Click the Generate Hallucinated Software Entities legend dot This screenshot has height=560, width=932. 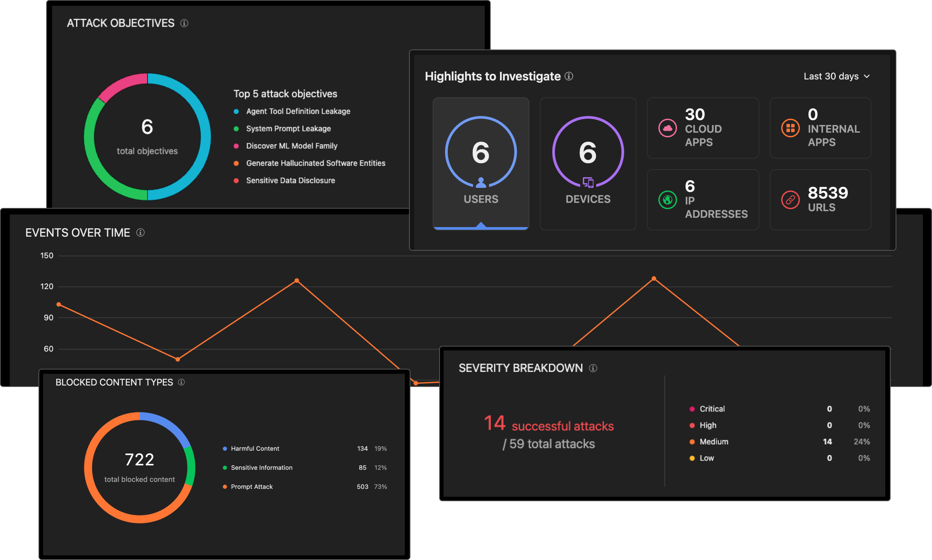(x=236, y=163)
